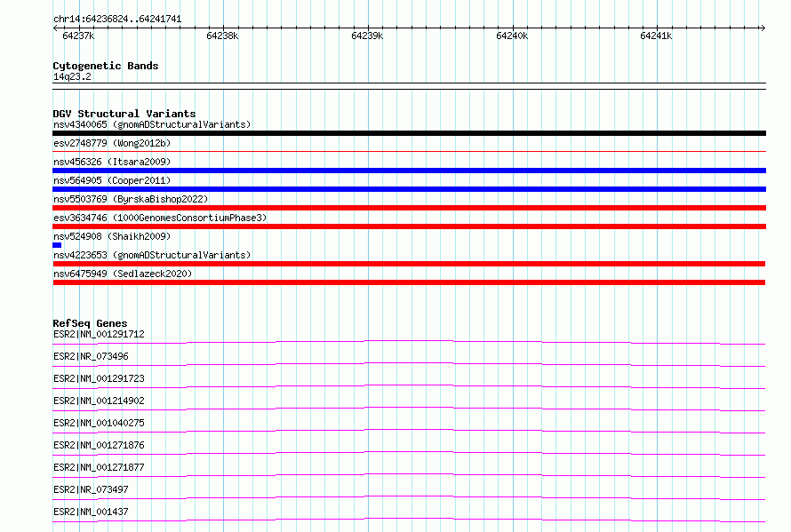Open the RefSeq Genes track heading
Screen dimensions: 791x532
pos(90,323)
